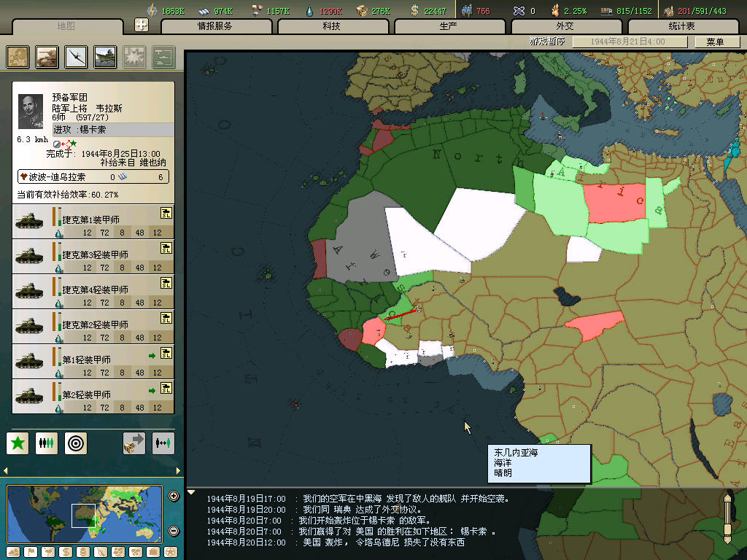The image size is (747, 560).
Task: Click the warship naval units hotbutton
Action: click(x=105, y=57)
